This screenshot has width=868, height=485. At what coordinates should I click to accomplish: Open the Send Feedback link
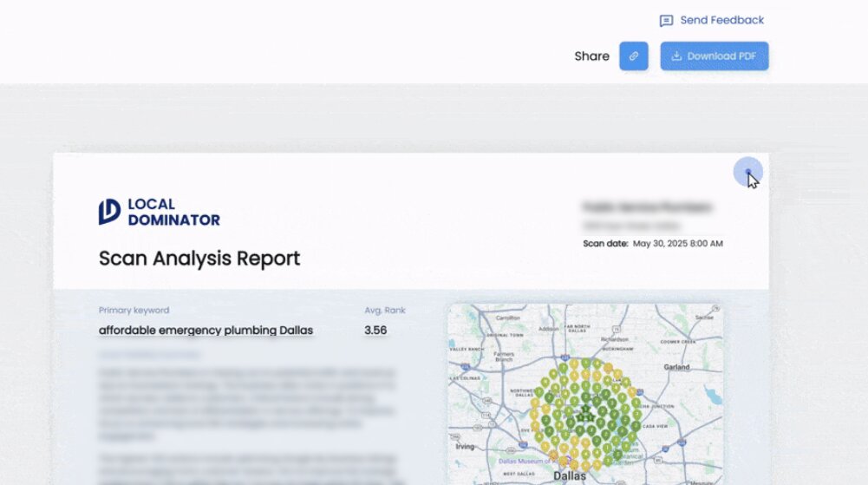click(721, 20)
